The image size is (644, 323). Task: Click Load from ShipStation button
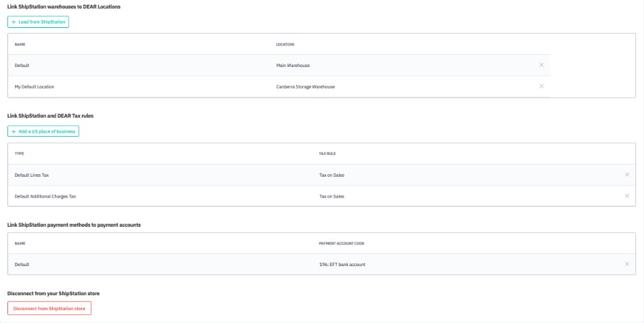pos(39,22)
